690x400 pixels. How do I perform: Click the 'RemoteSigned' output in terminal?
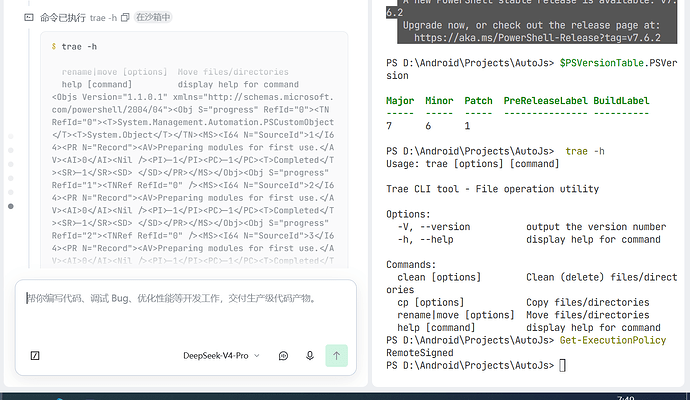[x=420, y=353]
